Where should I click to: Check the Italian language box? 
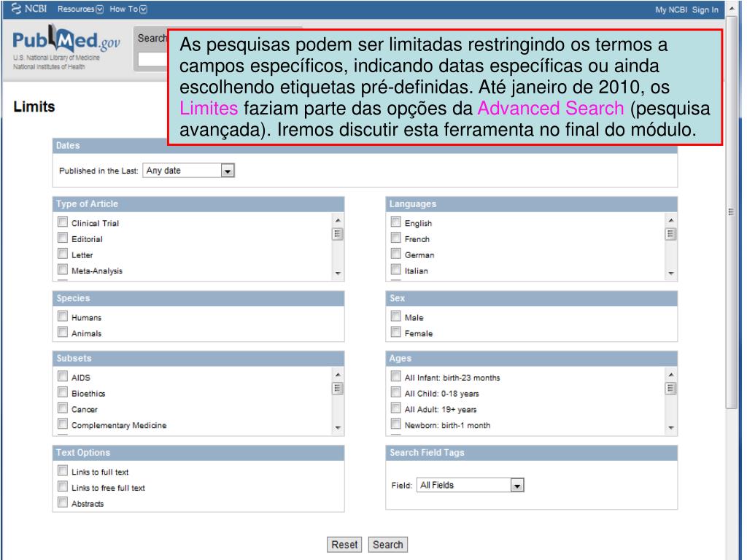tap(395, 270)
